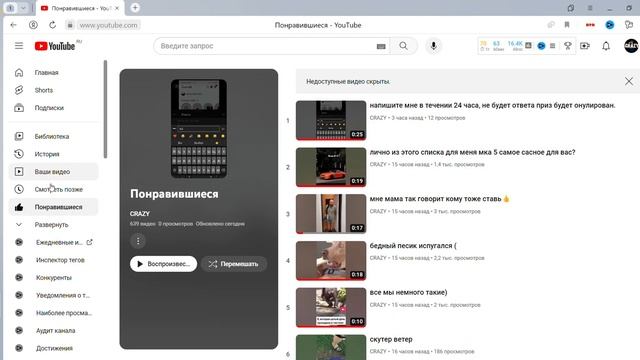Open Инспектор тегов sidebar item

point(53,260)
